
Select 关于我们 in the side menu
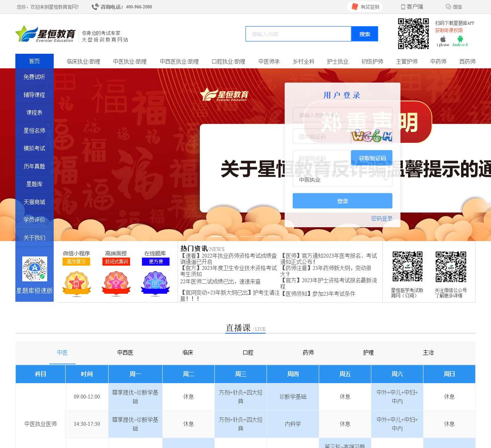[x=35, y=238]
